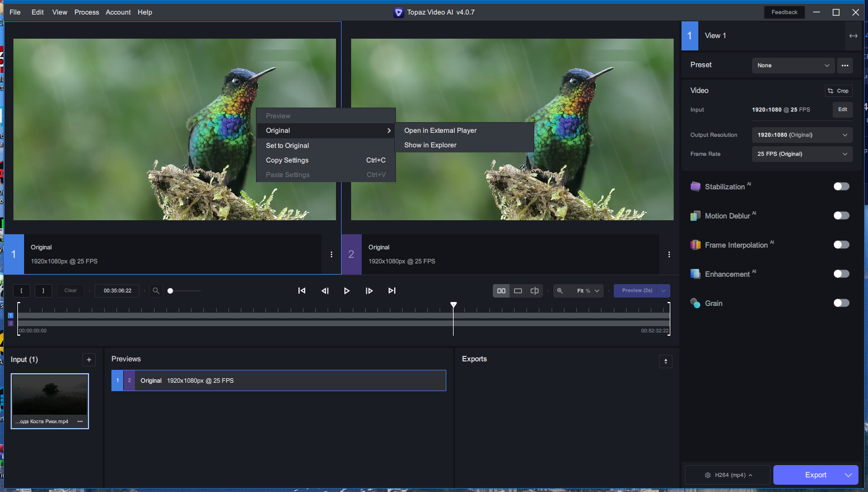Choose Copy Settings in context menu
The height and width of the screenshot is (492, 868).
click(x=326, y=160)
